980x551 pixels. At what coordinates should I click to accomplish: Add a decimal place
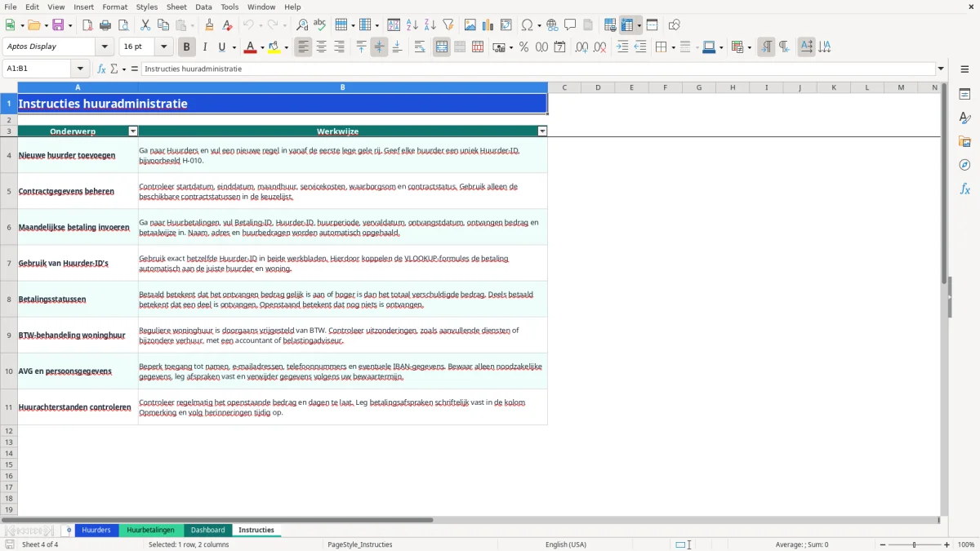(x=582, y=47)
